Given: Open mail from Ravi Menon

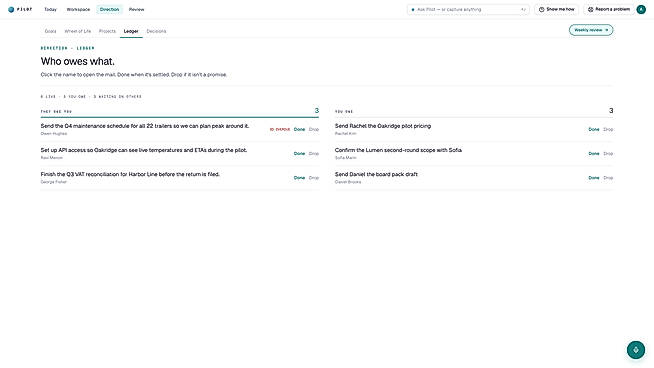Looking at the screenshot, I should point(52,158).
